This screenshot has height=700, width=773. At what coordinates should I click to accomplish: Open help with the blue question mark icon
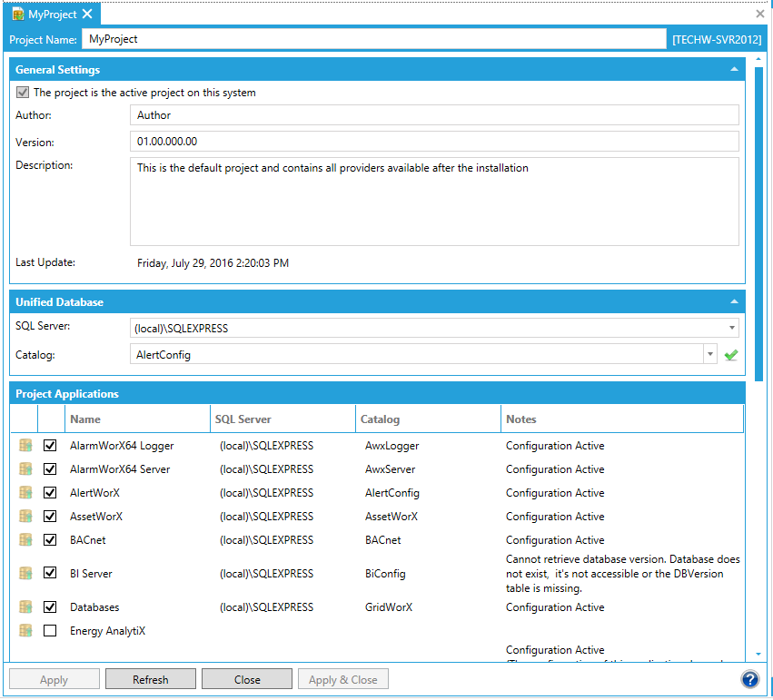[x=749, y=679]
